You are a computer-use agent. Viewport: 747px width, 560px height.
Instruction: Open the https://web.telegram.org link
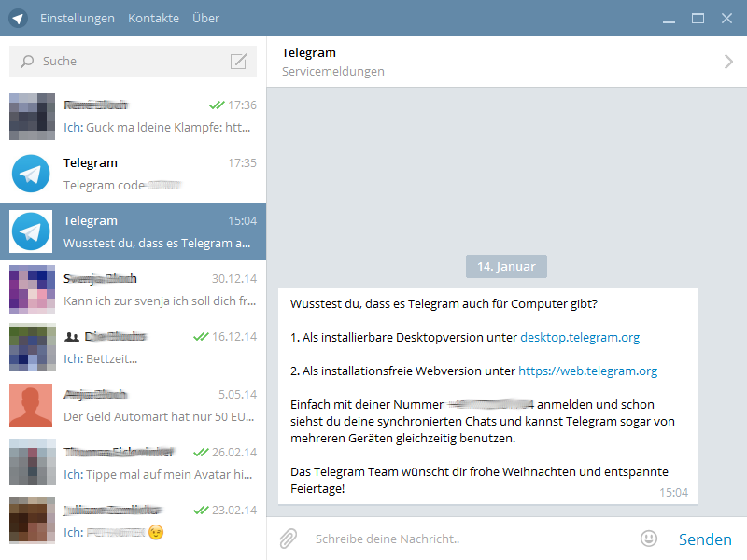click(588, 371)
